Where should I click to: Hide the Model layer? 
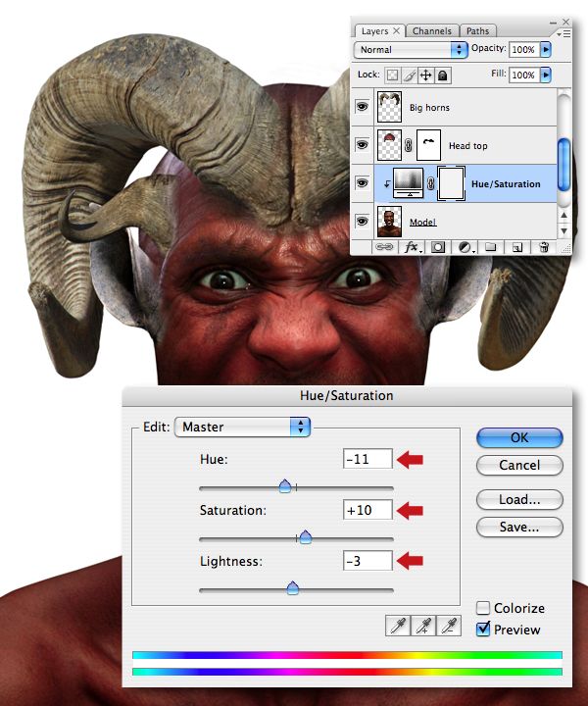tap(363, 221)
